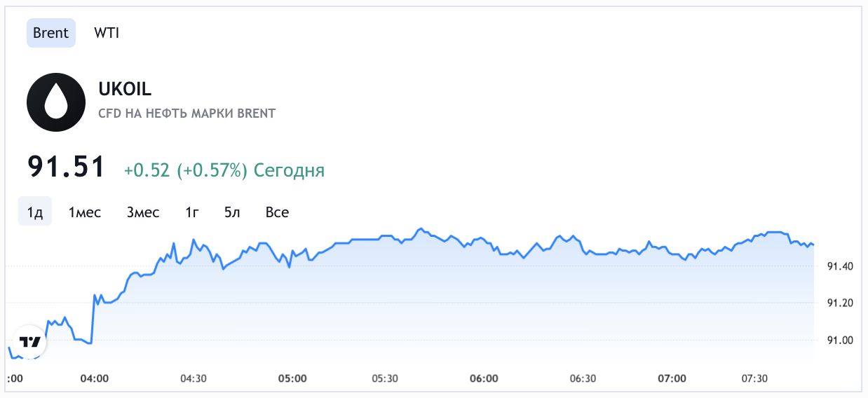Click the 91.51 current price value

[66, 167]
